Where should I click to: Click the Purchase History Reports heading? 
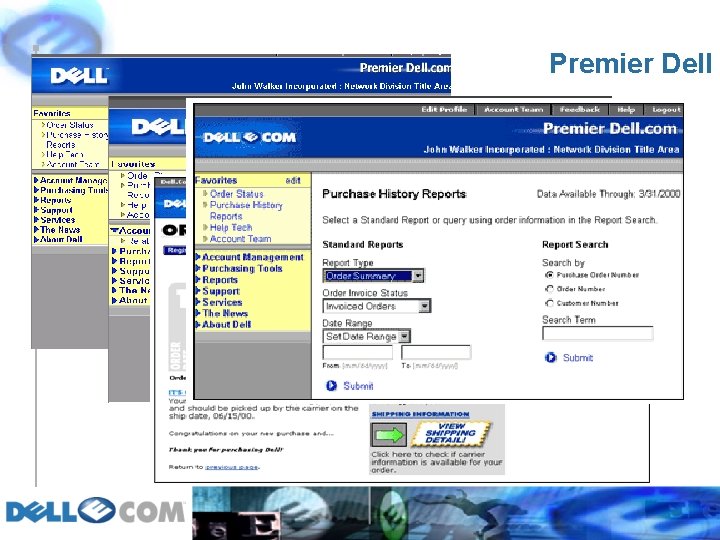[x=394, y=194]
